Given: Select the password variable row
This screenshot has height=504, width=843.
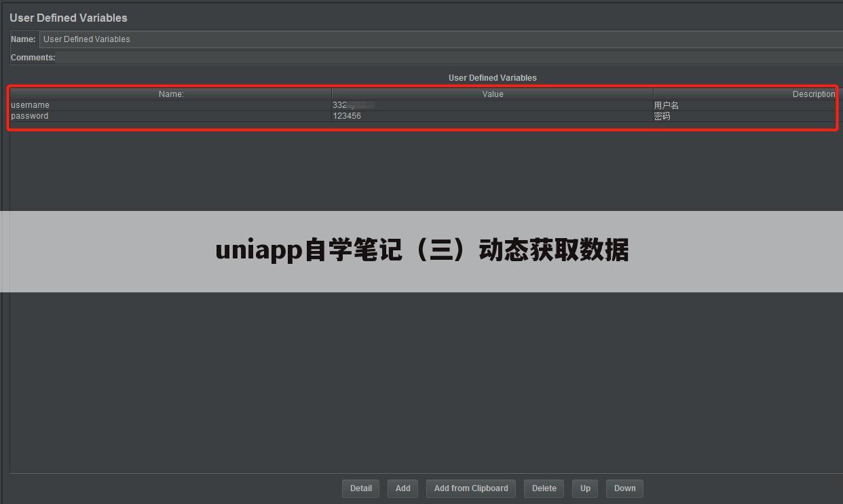Looking at the screenshot, I should [x=170, y=116].
